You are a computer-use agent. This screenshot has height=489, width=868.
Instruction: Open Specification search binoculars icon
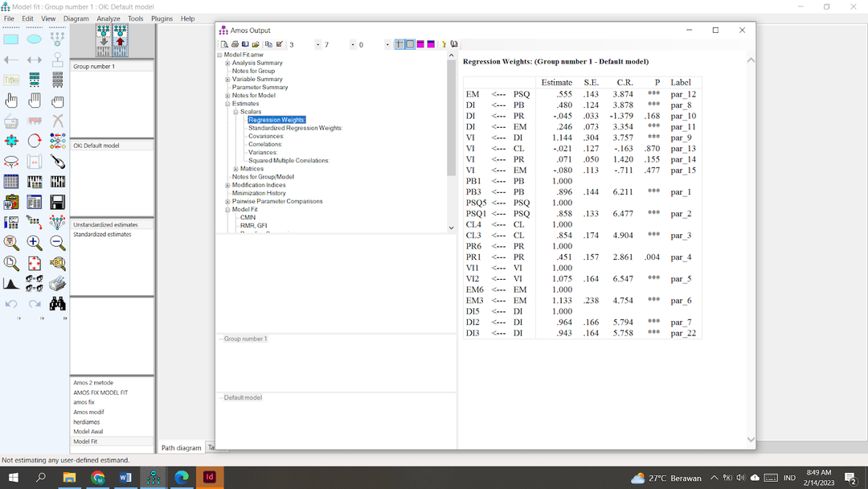click(57, 303)
